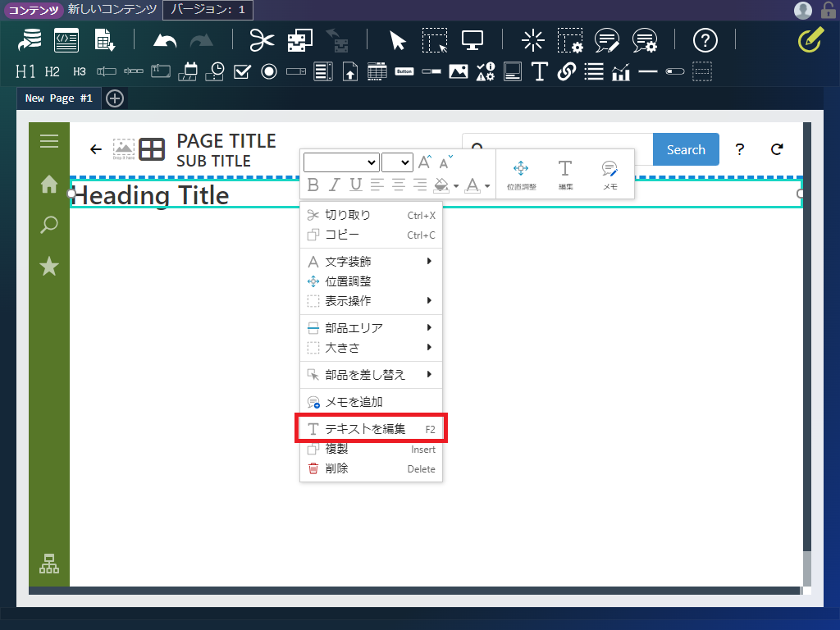Open the area settings gear icon

pos(570,40)
